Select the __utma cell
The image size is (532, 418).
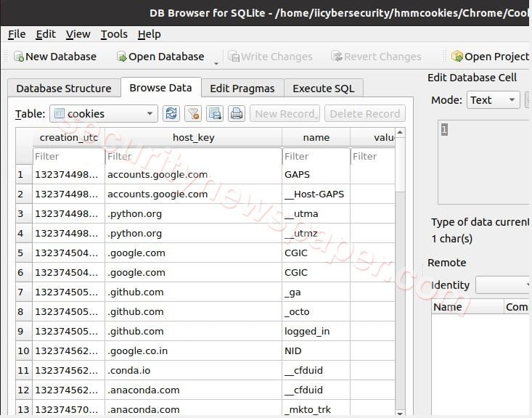[x=316, y=214]
